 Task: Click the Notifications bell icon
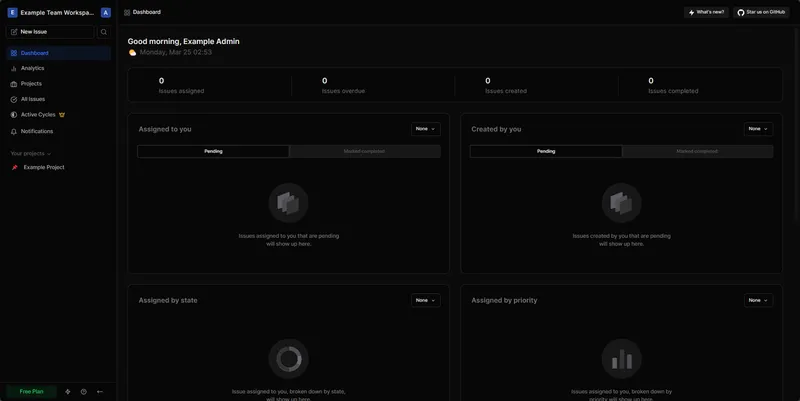pyautogui.click(x=14, y=131)
